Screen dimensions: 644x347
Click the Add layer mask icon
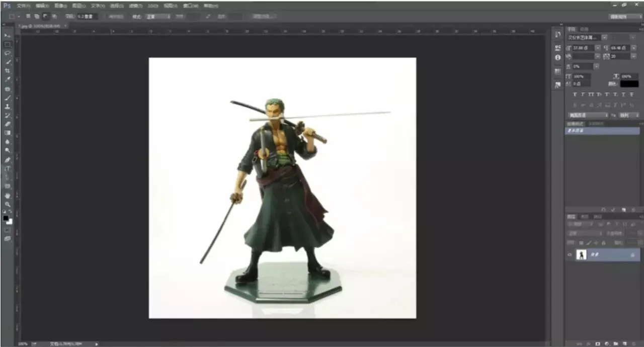pos(598,343)
